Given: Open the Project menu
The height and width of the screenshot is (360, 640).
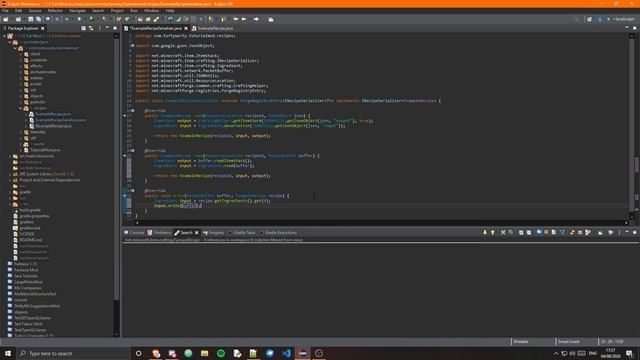Looking at the screenshot, I should 117,11.
